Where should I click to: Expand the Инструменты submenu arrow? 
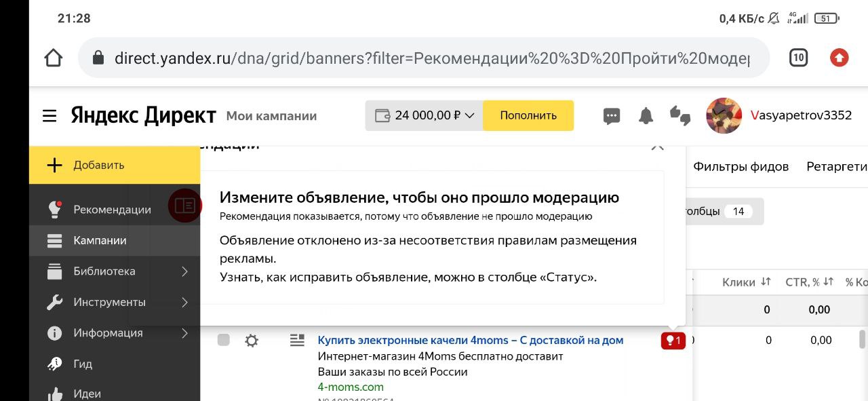click(x=184, y=303)
